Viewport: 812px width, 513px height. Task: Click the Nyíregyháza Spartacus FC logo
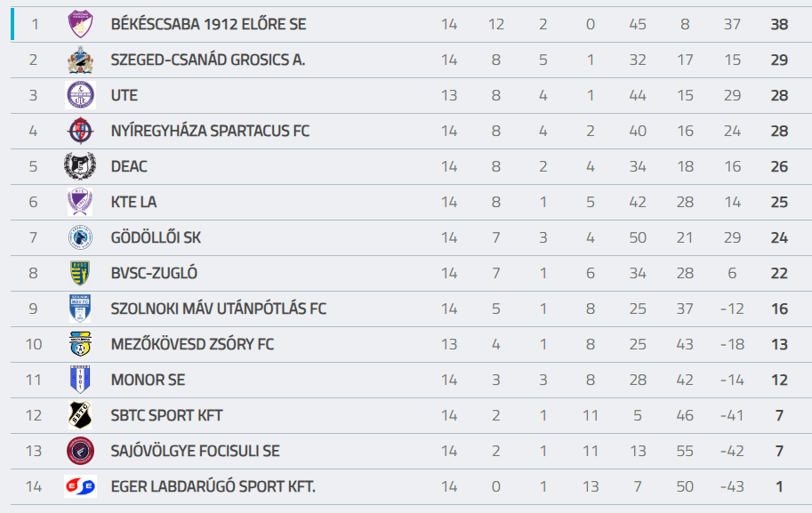tap(80, 131)
